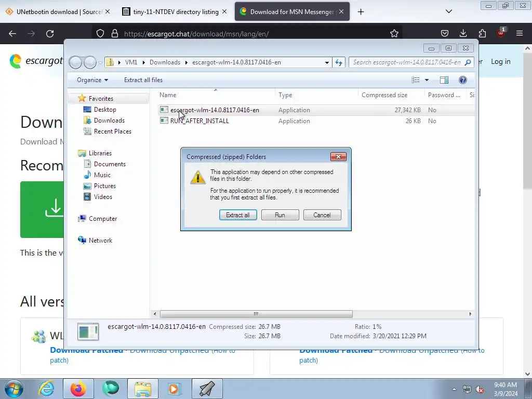Select Network in navigation pane
The width and height of the screenshot is (532, 399).
tap(100, 240)
